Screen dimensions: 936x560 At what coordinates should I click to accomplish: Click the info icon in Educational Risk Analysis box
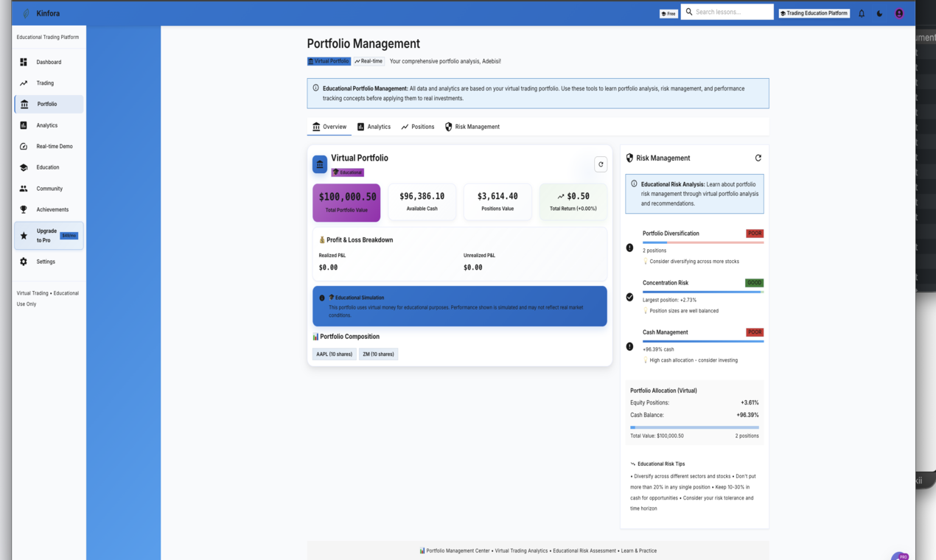click(x=634, y=183)
